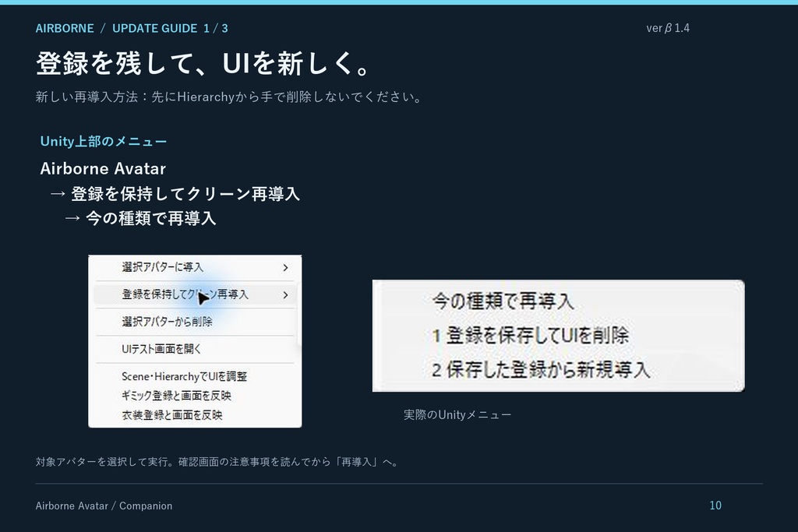
Task: Click → 今の種類で再導入 step text
Action: tap(140, 218)
